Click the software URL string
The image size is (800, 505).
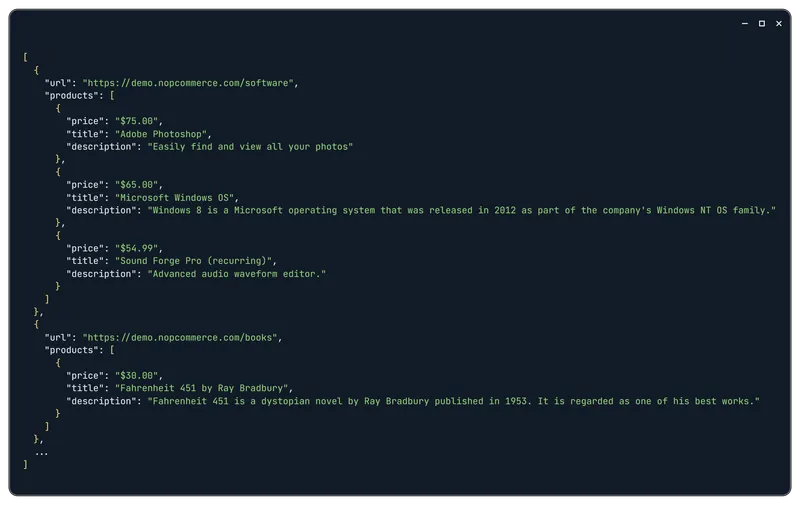point(188,83)
